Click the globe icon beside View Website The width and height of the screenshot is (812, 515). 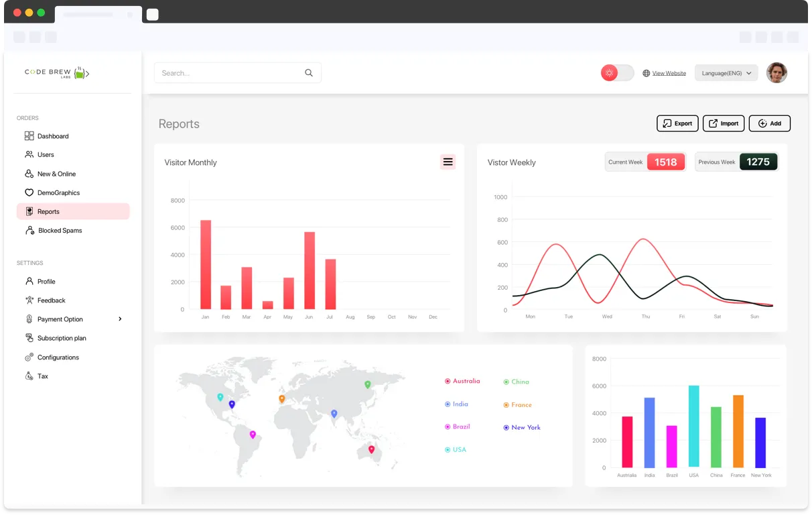tap(647, 73)
